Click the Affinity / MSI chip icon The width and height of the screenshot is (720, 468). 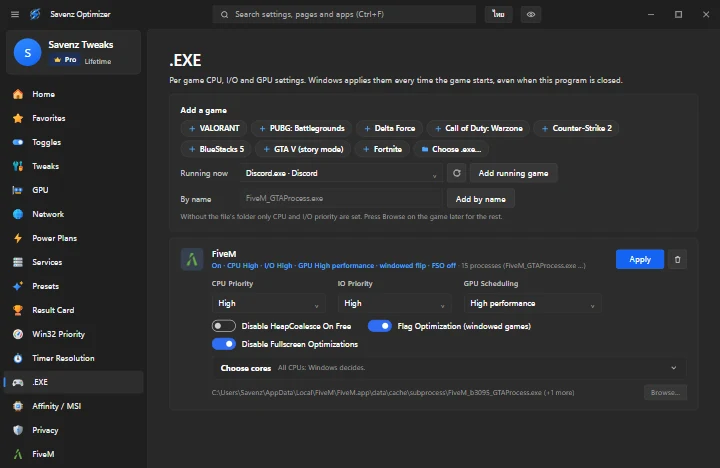pyautogui.click(x=18, y=406)
